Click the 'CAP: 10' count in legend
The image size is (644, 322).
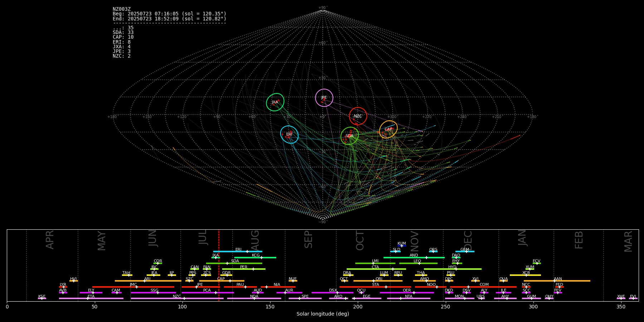coord(123,37)
